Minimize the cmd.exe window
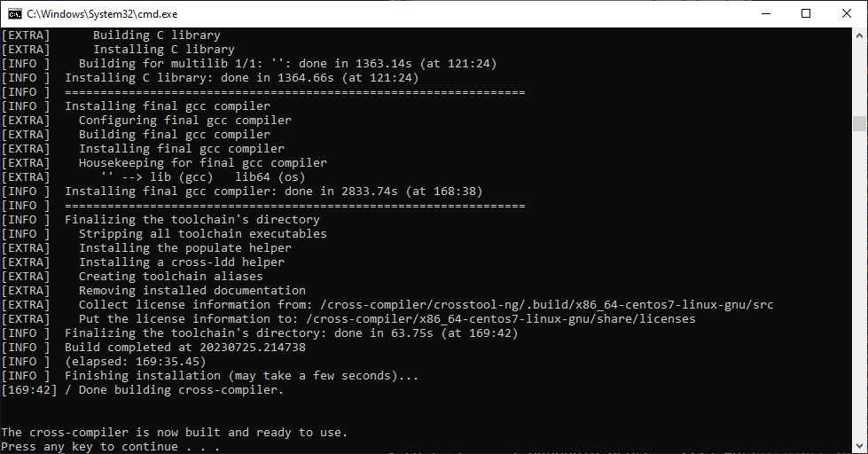 (764, 13)
